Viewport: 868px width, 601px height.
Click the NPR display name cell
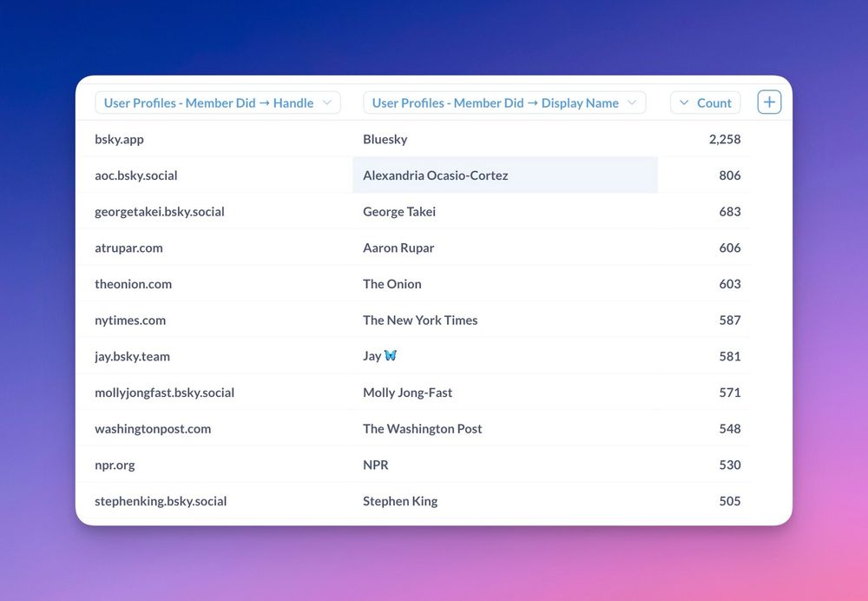click(x=375, y=465)
